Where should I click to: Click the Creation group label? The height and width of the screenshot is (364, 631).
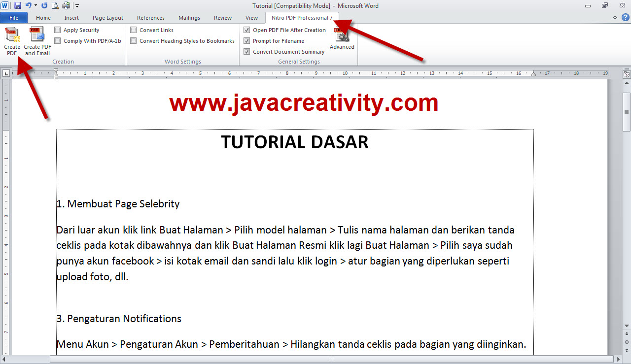click(x=63, y=62)
